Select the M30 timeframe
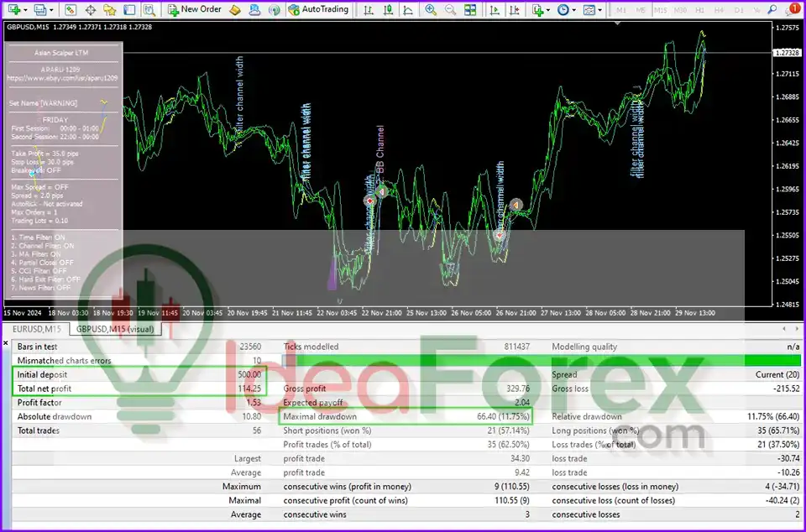Screen dimensions: 806x532 click(x=680, y=10)
